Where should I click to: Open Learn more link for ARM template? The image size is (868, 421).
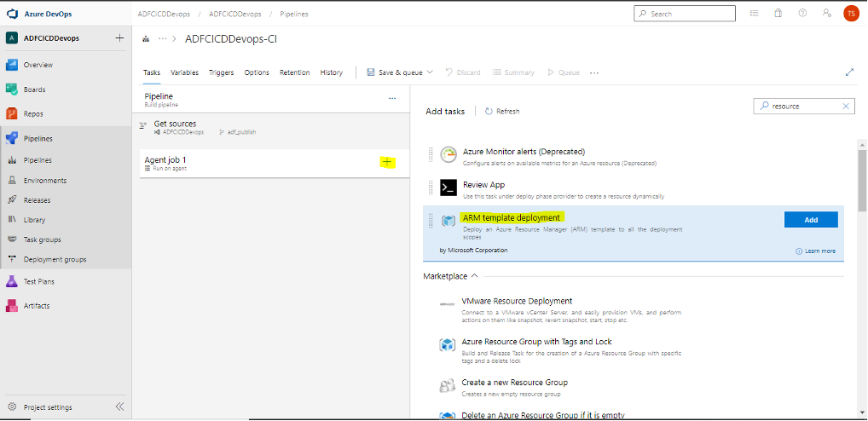tap(815, 251)
